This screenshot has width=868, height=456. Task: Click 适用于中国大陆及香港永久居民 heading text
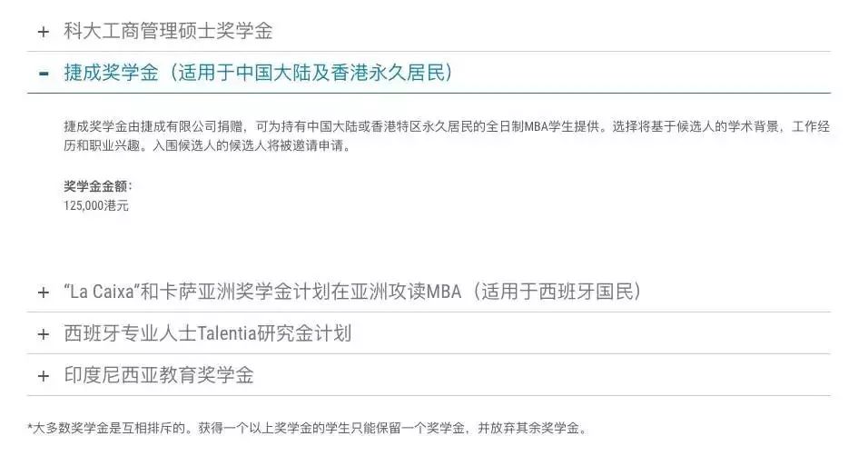pyautogui.click(x=311, y=73)
